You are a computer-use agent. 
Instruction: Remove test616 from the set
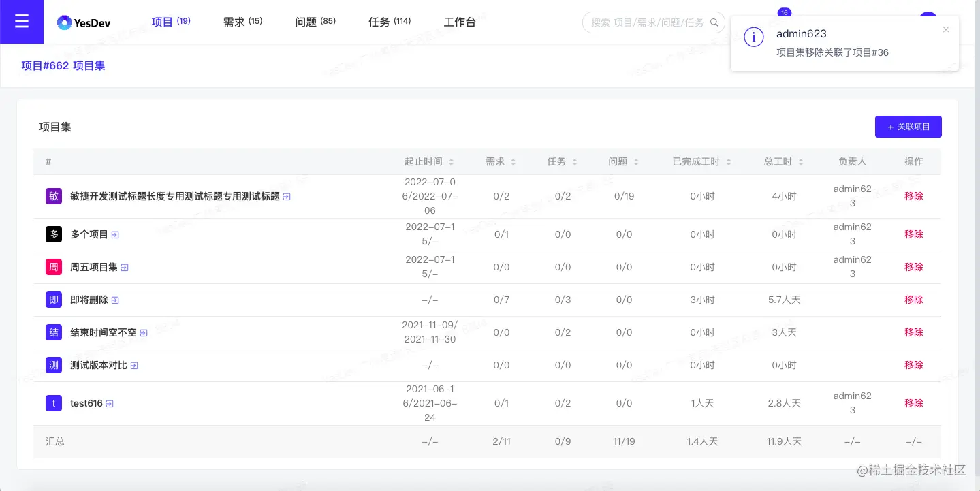tap(913, 403)
